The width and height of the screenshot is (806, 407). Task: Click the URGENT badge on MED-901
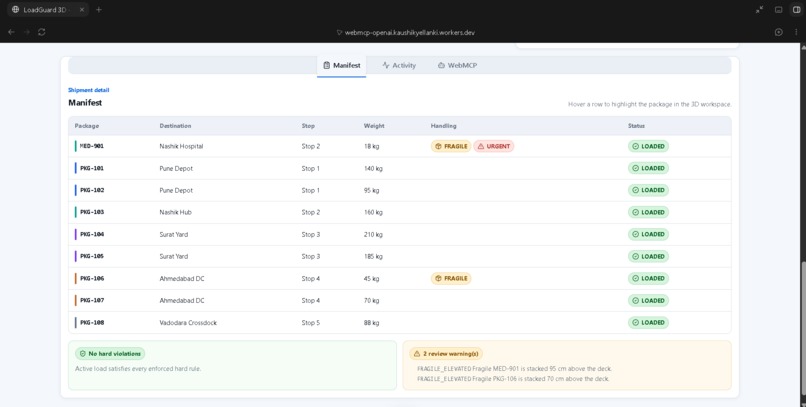click(493, 146)
